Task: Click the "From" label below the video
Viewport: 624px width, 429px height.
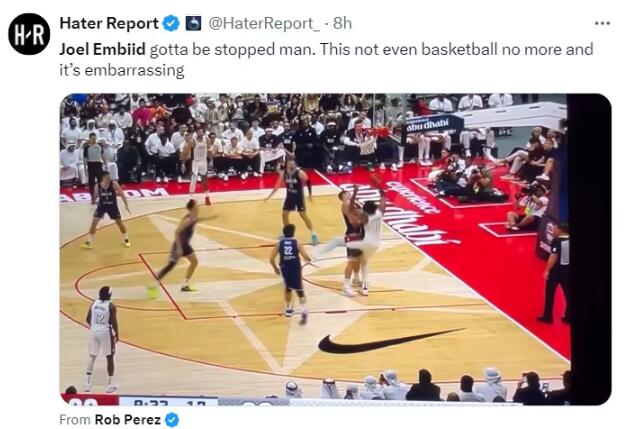Action: tap(75, 419)
